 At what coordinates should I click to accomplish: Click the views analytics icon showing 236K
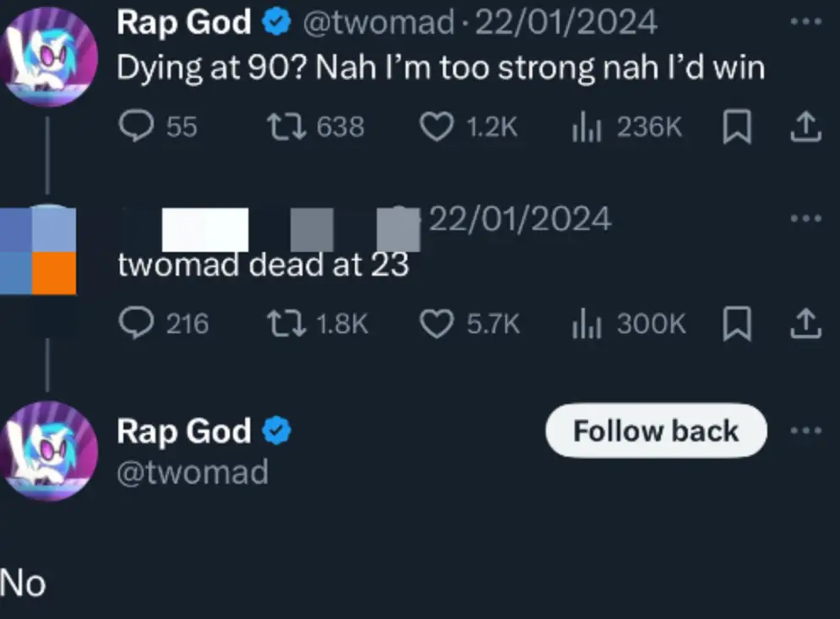click(x=586, y=127)
